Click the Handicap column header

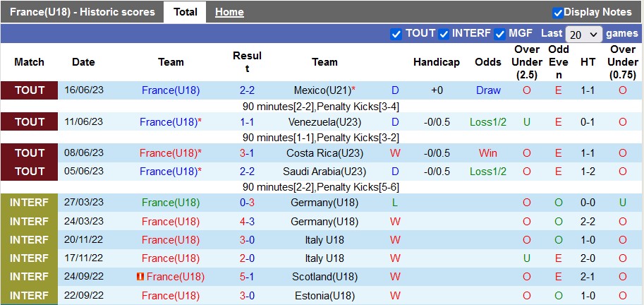[437, 62]
